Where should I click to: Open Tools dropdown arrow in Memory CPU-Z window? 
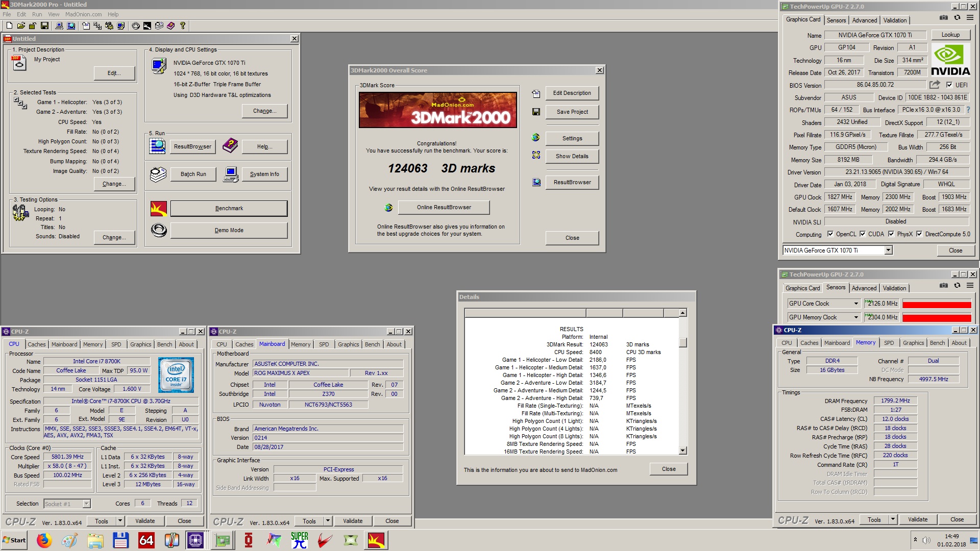(x=893, y=519)
